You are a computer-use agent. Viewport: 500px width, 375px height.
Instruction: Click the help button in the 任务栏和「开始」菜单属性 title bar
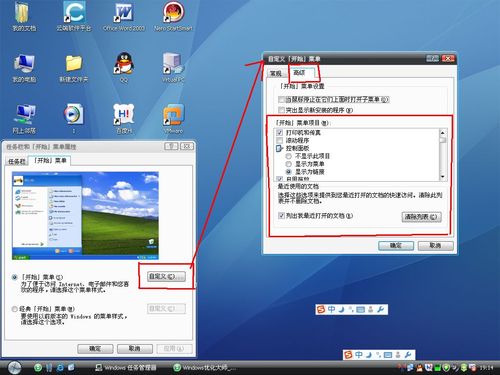171,146
